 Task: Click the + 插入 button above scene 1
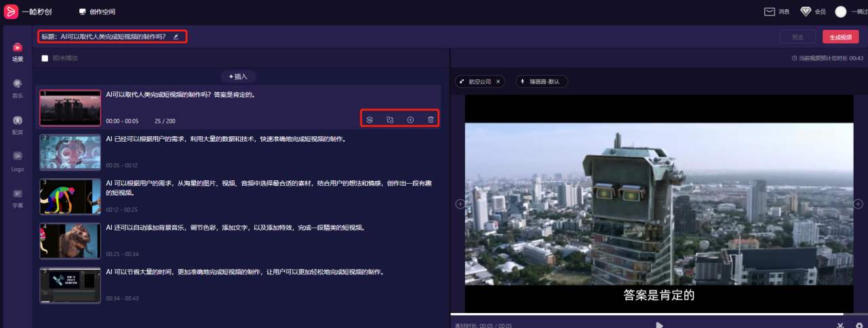click(238, 77)
